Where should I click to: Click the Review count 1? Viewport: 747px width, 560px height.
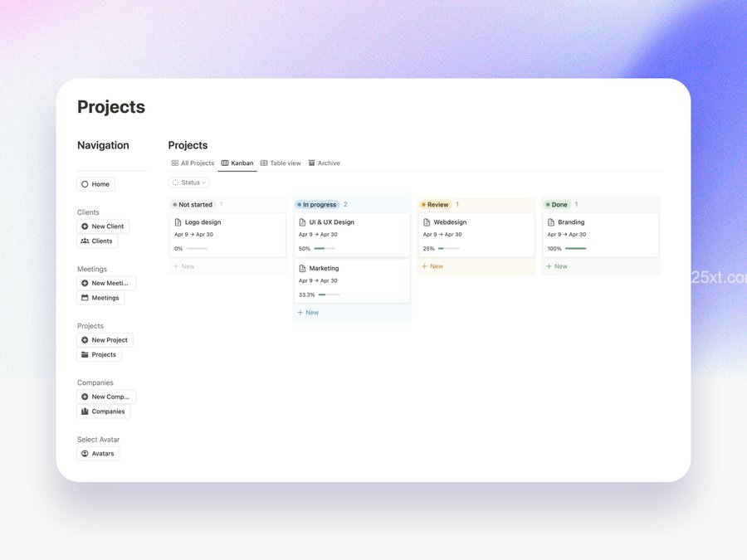click(457, 204)
